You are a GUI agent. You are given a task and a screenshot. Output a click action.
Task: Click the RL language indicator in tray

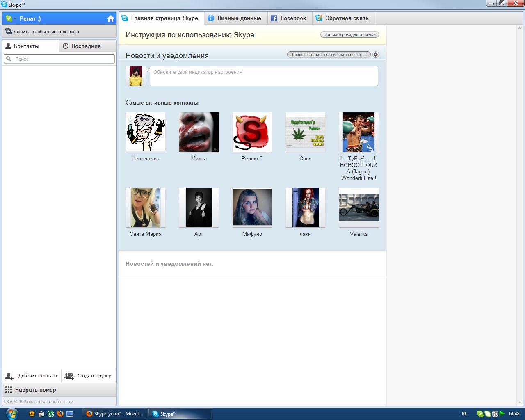click(x=464, y=414)
